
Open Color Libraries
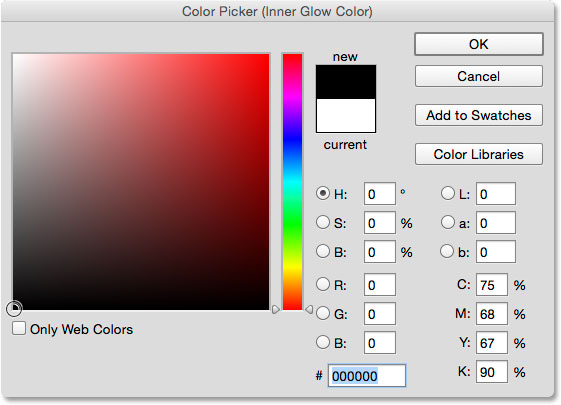point(479,154)
